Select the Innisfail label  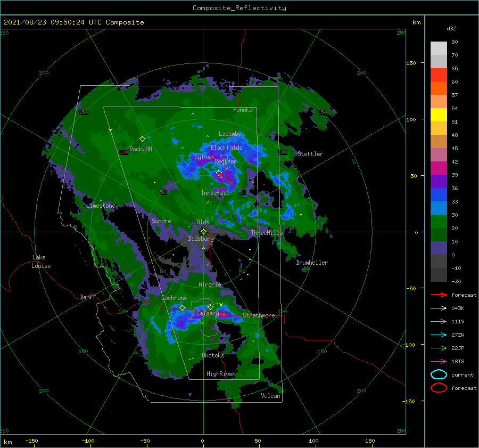click(215, 193)
